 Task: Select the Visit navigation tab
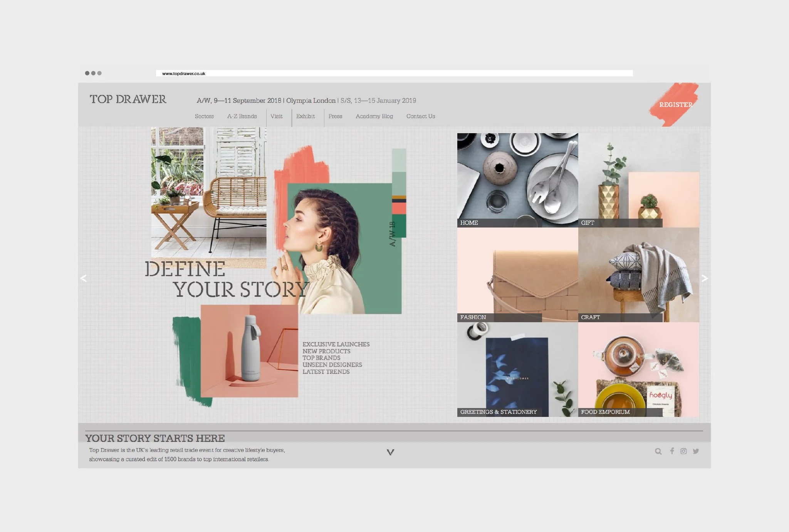coord(276,116)
